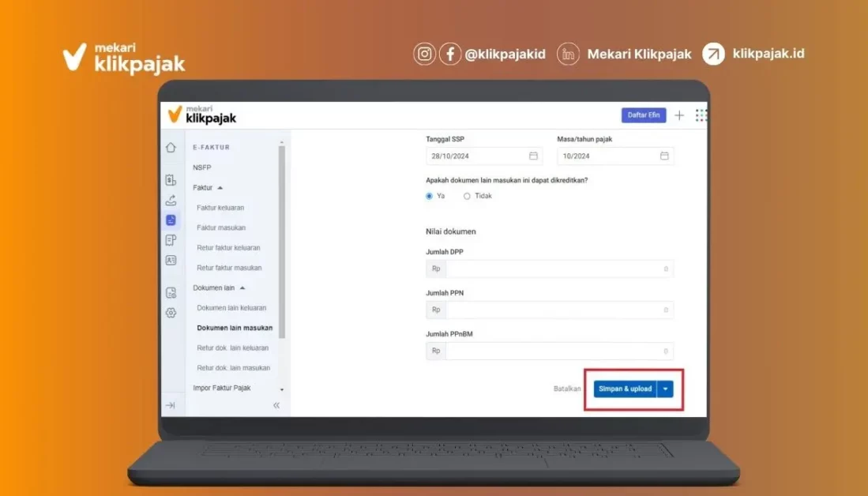
Task: Select the Tidak radio option
Action: pos(467,196)
